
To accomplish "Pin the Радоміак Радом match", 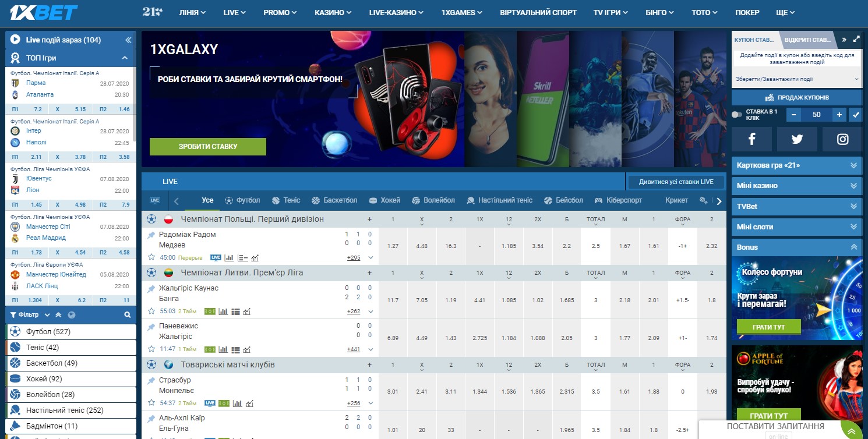I will click(x=151, y=235).
